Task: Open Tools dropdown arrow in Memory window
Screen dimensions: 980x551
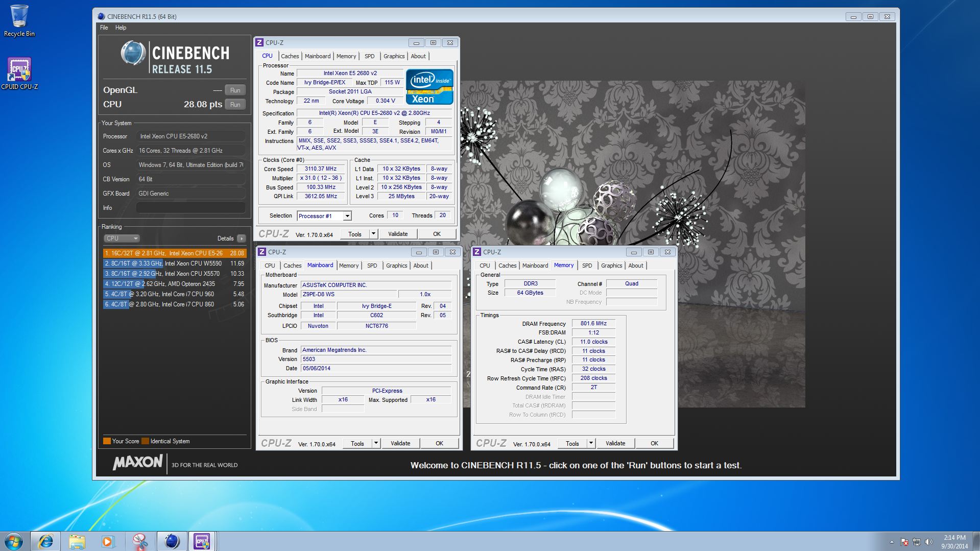Action: pyautogui.click(x=591, y=443)
